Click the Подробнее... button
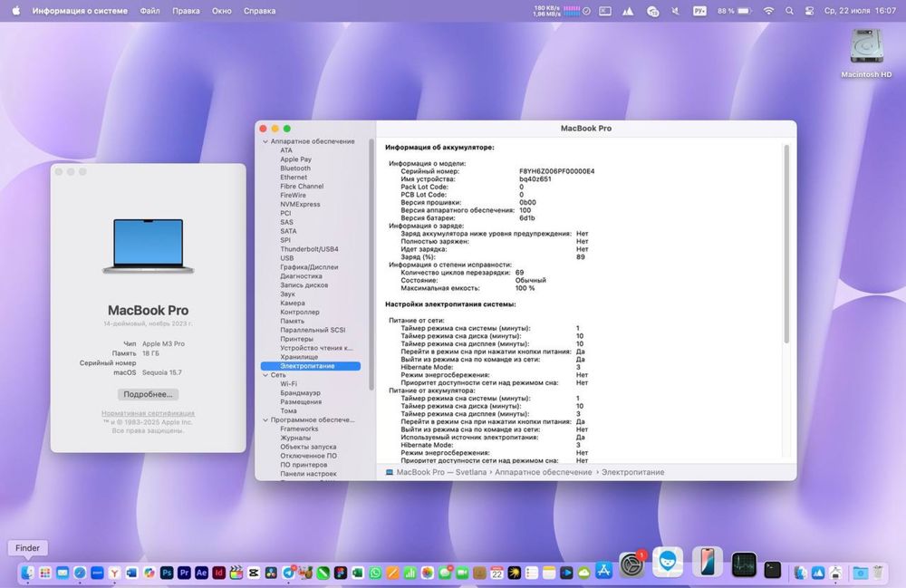This screenshot has height=588, width=906. click(x=148, y=394)
